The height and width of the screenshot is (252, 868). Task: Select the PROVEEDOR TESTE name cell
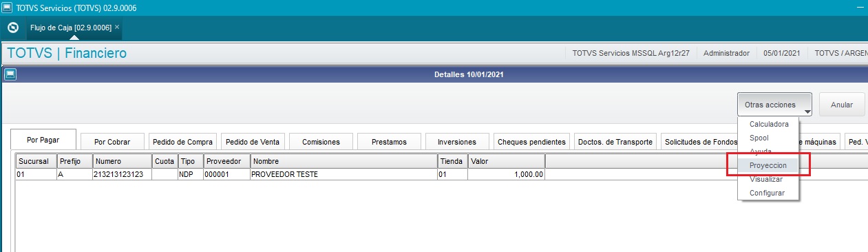click(x=344, y=174)
